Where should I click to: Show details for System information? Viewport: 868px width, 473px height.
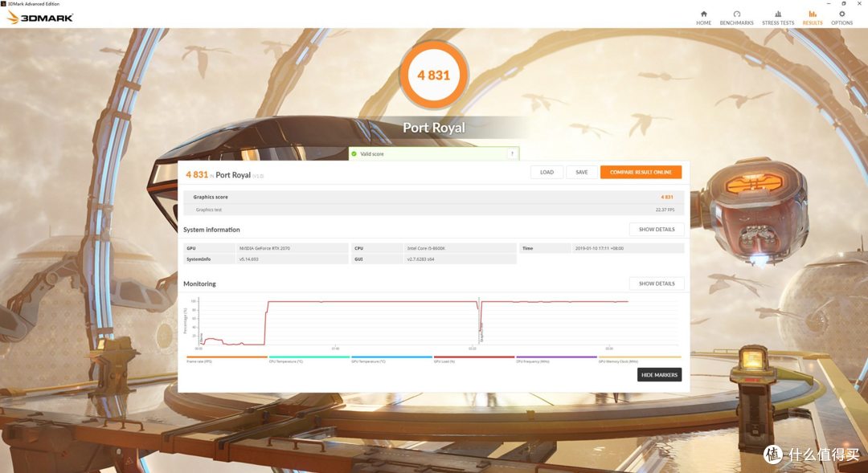657,229
